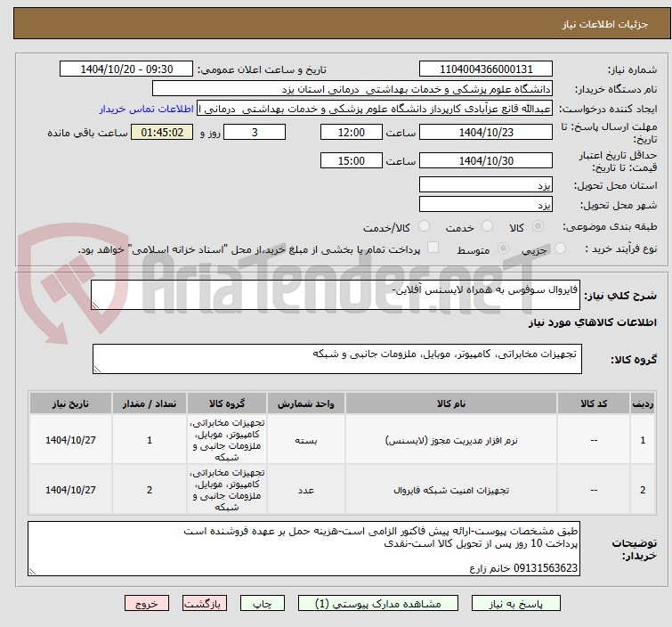Screen dimensions: 672x627
Task: Click the 'چاپ' print button
Action: point(262,604)
